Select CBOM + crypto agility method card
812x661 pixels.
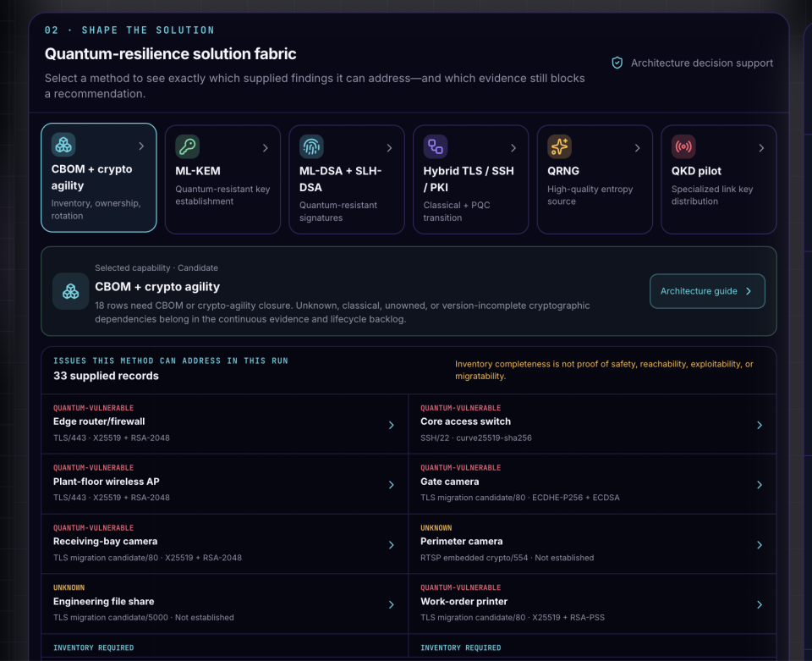pyautogui.click(x=99, y=178)
